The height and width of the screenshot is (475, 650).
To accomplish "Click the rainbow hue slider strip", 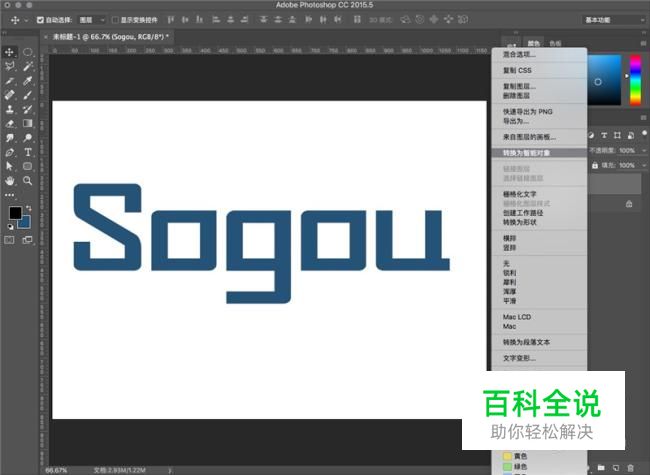I will 635,80.
